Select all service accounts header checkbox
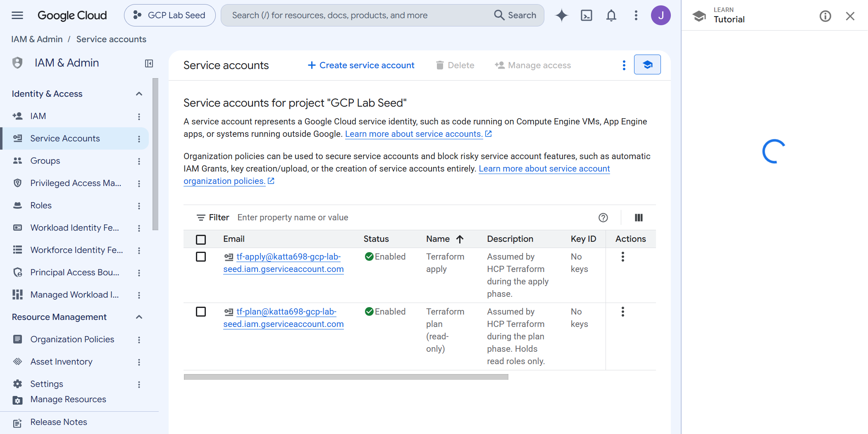868x434 pixels. point(201,239)
